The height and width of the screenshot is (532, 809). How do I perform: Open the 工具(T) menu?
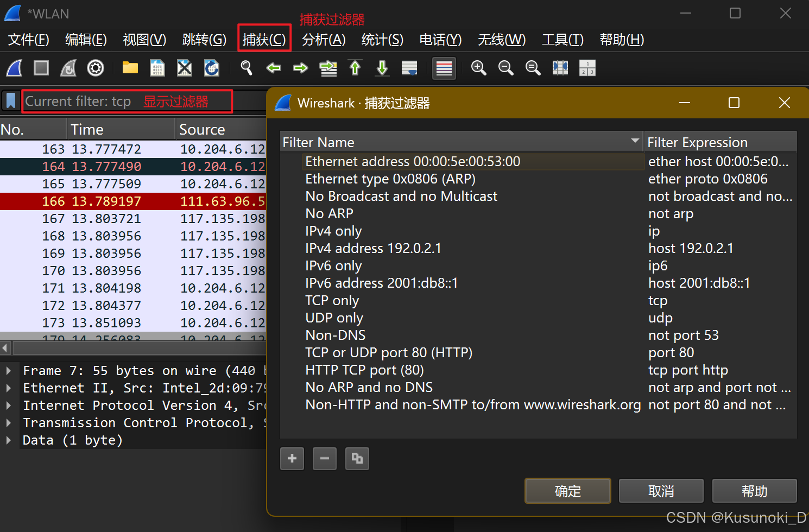[x=562, y=40]
